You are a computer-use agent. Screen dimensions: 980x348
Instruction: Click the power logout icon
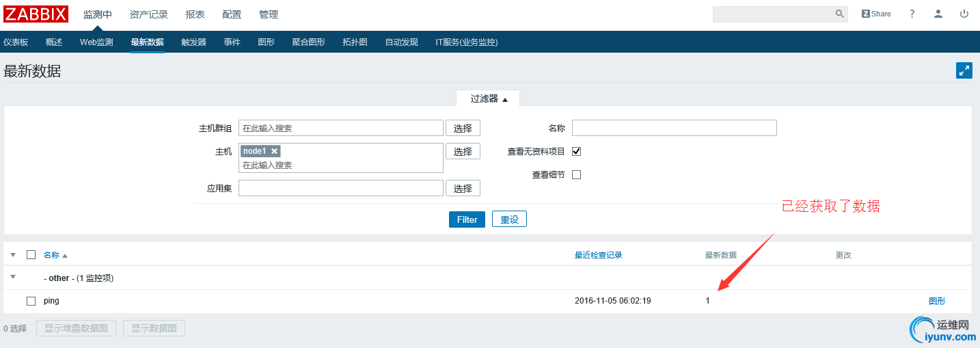964,14
